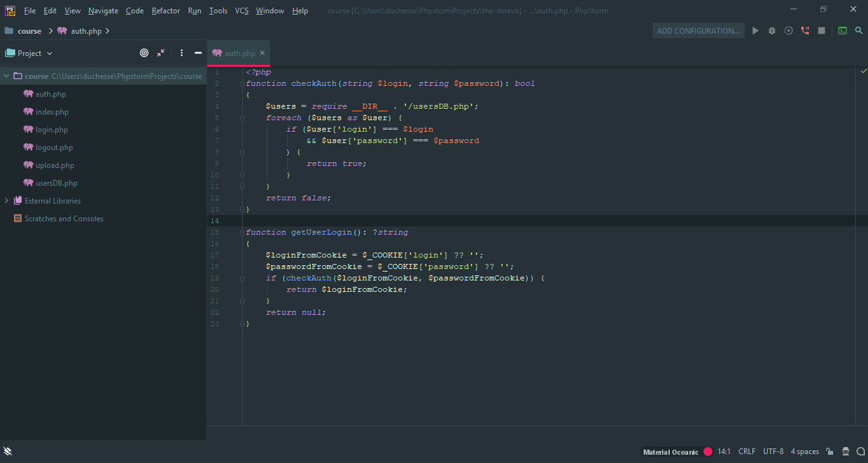Fold the foreach block at line 5

point(243,118)
